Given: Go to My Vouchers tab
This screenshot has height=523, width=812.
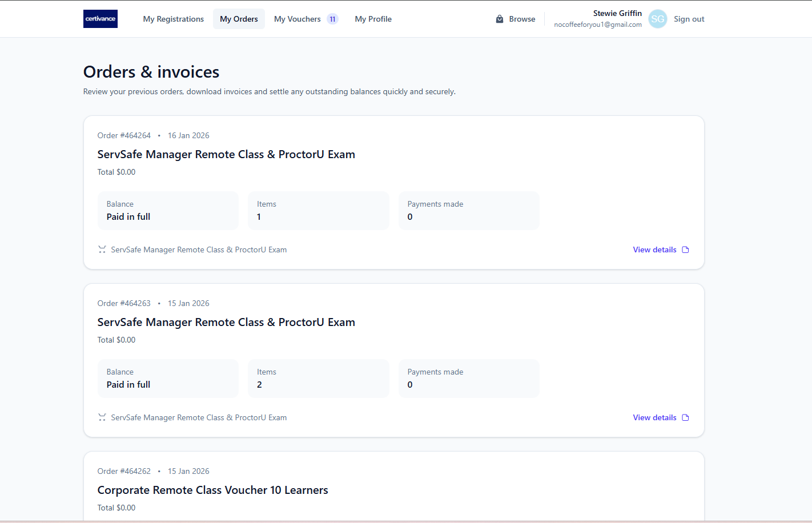Looking at the screenshot, I should coord(297,19).
